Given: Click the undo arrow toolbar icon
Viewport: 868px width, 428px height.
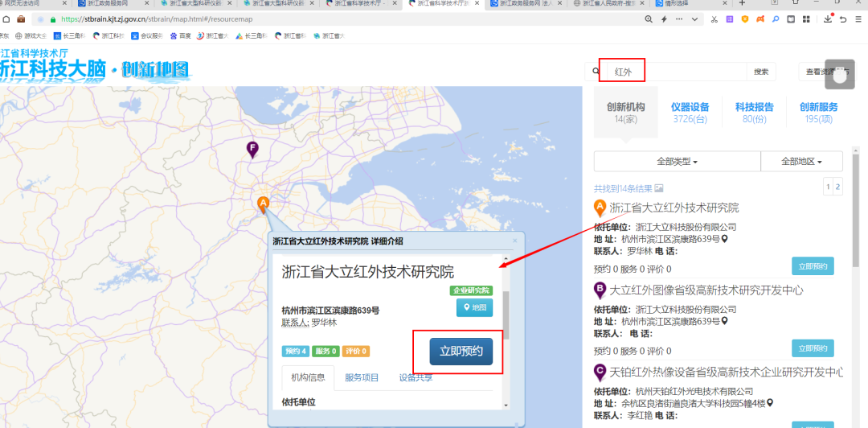Looking at the screenshot, I should pyautogui.click(x=843, y=19).
